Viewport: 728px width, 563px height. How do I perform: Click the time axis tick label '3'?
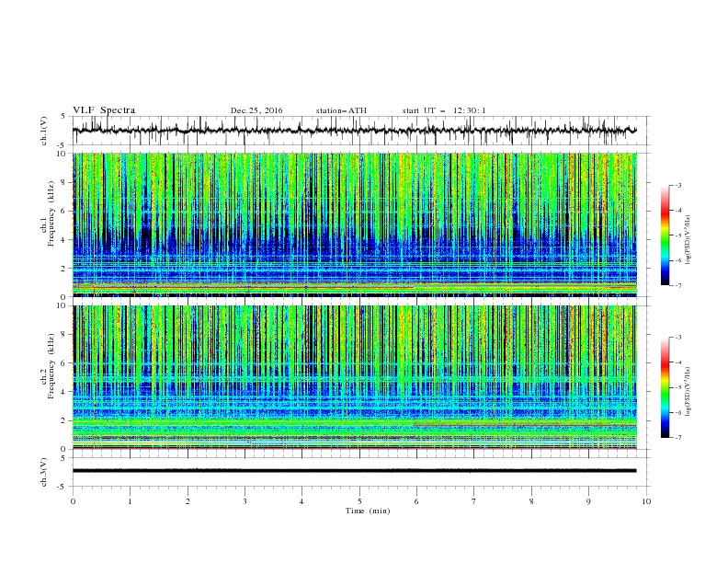click(x=245, y=501)
